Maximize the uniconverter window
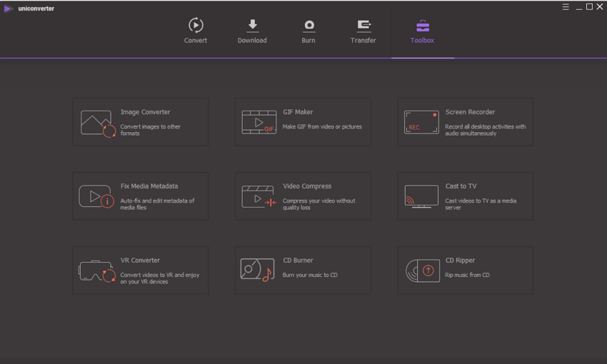607x364 pixels. coord(589,7)
